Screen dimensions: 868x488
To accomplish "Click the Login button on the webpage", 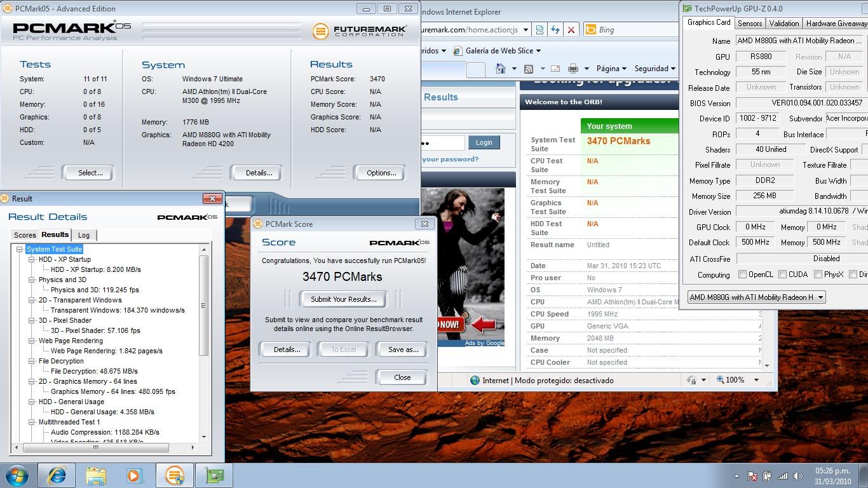I will coord(484,142).
